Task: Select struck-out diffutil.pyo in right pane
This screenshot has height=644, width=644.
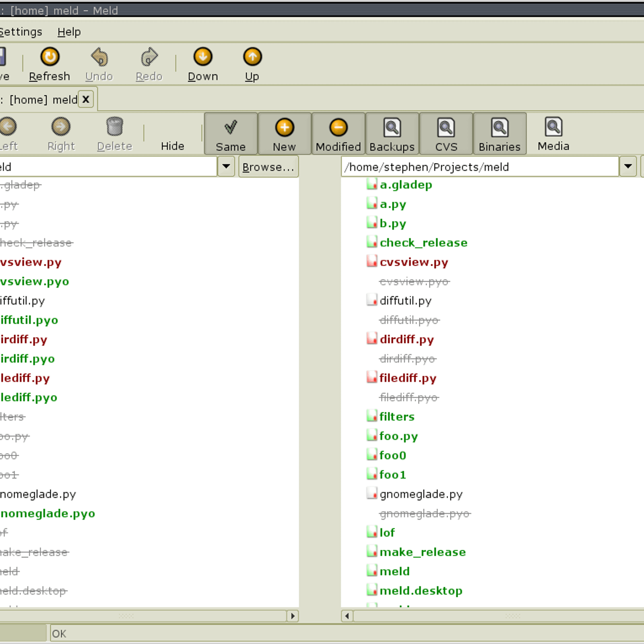Action: (x=410, y=320)
